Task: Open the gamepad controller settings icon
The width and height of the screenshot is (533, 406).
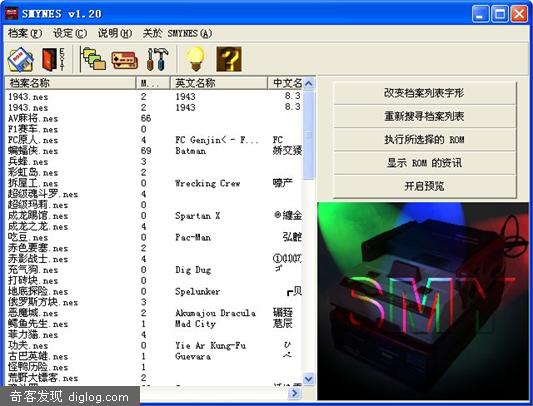Action: click(x=124, y=60)
